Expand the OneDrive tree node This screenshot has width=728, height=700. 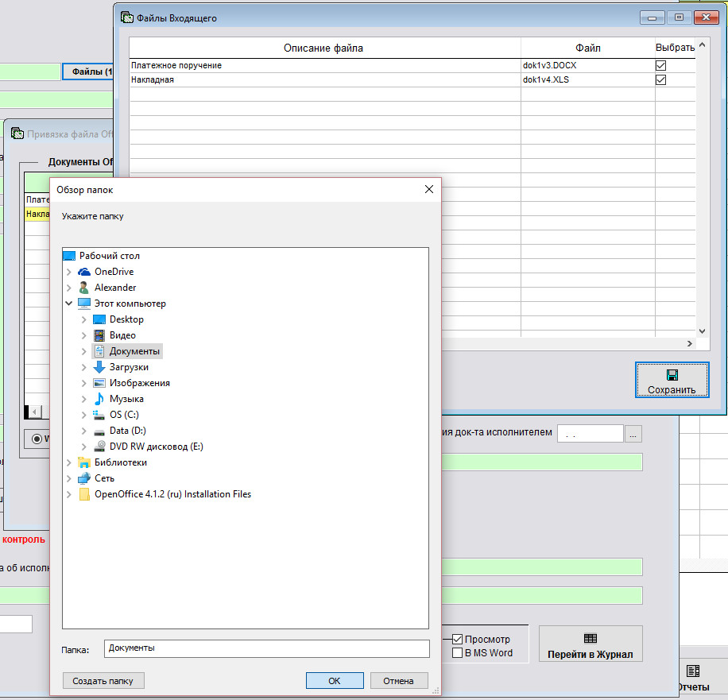click(68, 272)
